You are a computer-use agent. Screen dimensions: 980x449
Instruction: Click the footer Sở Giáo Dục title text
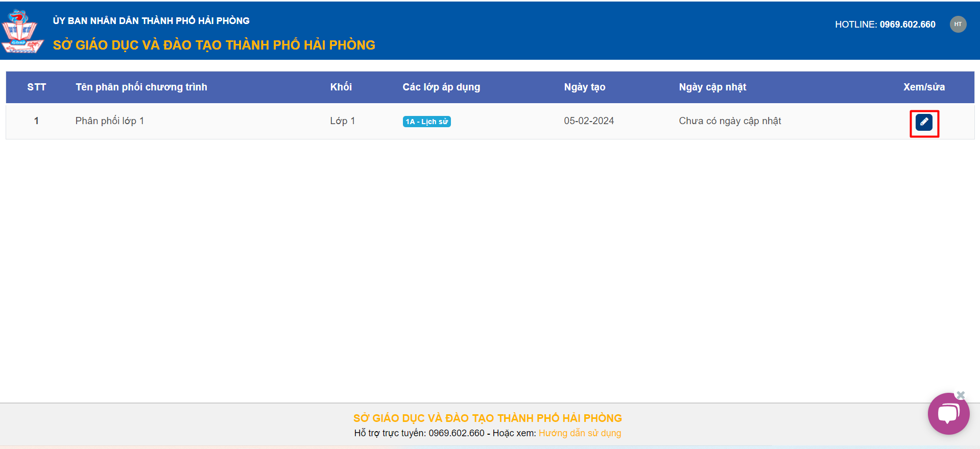[487, 418]
